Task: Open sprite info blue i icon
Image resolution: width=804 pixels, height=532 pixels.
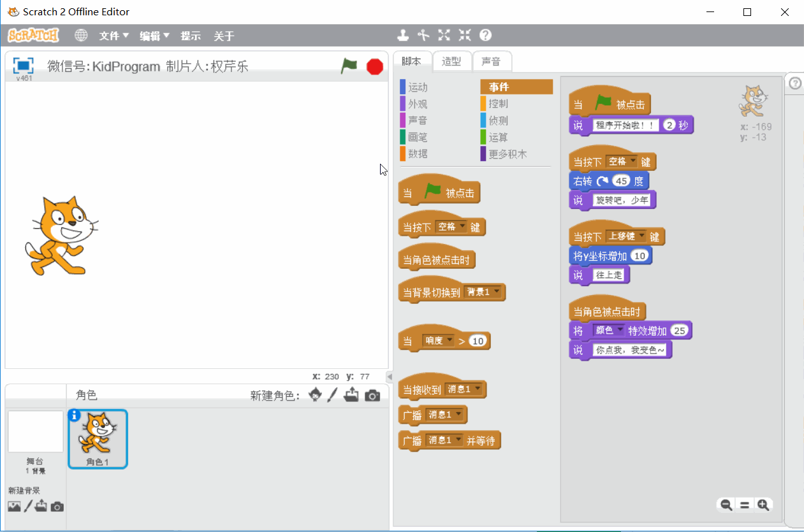Action: (74, 415)
